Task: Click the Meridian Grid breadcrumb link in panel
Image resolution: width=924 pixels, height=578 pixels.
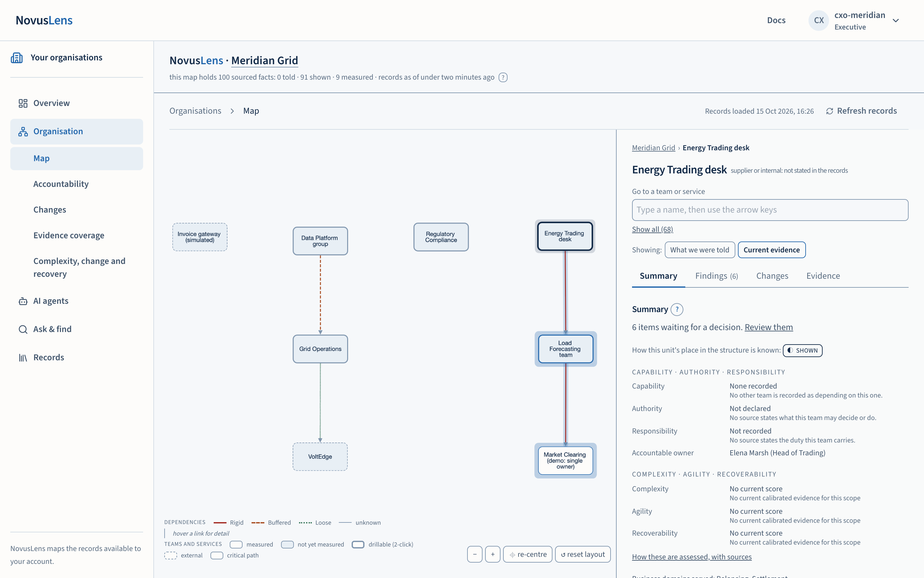Action: pos(654,148)
